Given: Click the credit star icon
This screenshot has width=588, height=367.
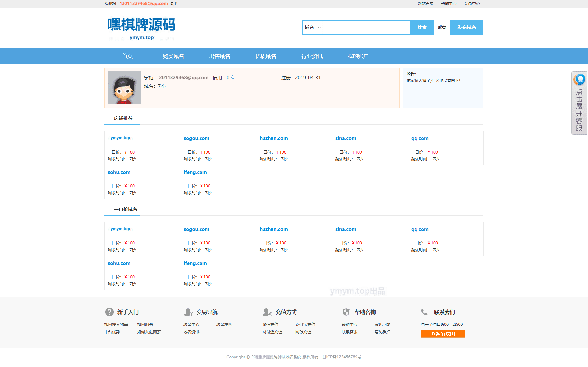Looking at the screenshot, I should 232,78.
